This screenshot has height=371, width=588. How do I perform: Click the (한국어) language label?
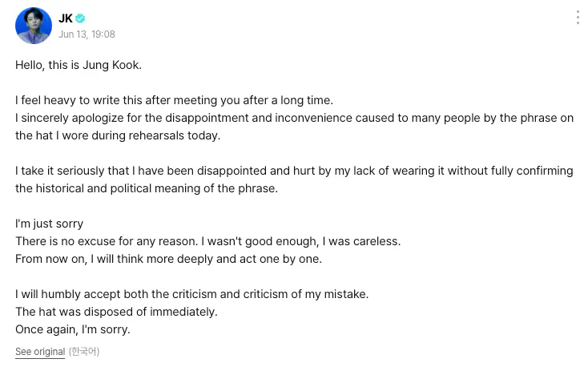tap(84, 352)
